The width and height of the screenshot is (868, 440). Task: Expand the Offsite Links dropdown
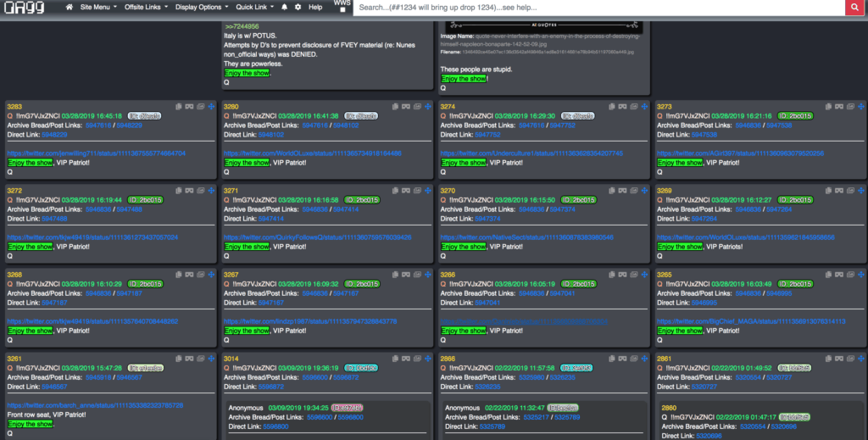coord(147,7)
